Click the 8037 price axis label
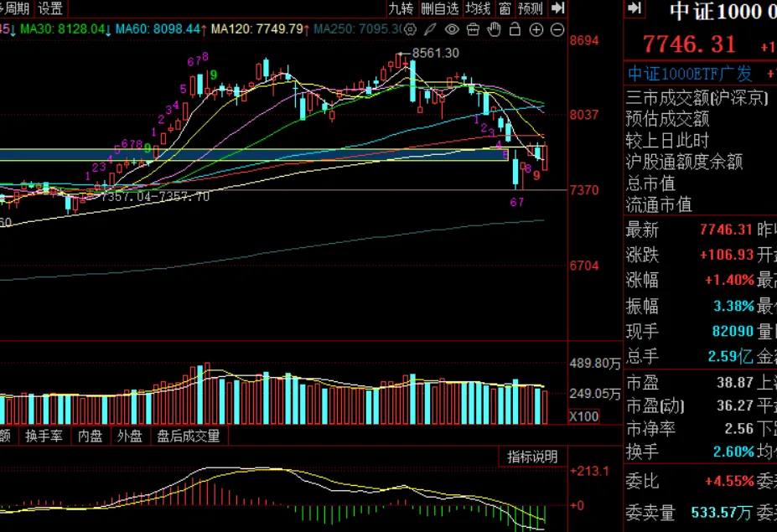The width and height of the screenshot is (777, 532). (584, 115)
